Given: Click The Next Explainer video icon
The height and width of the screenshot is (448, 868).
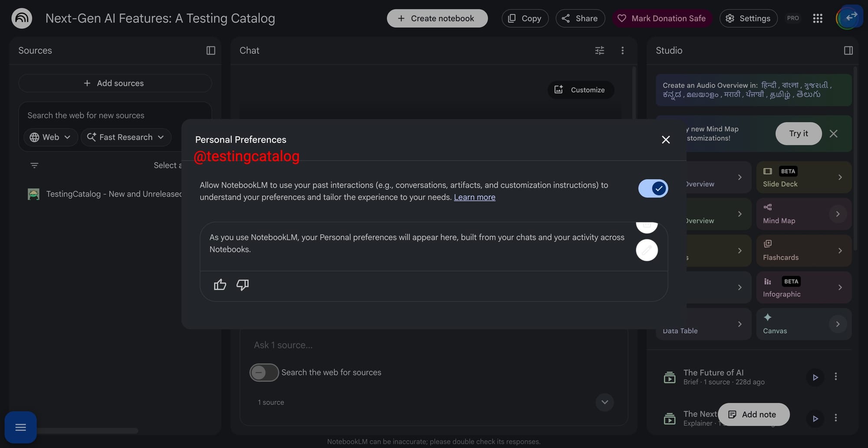Looking at the screenshot, I should click(x=670, y=419).
